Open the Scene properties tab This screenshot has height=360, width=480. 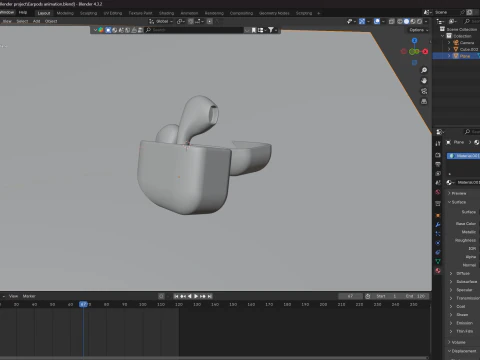pyautogui.click(x=438, y=182)
